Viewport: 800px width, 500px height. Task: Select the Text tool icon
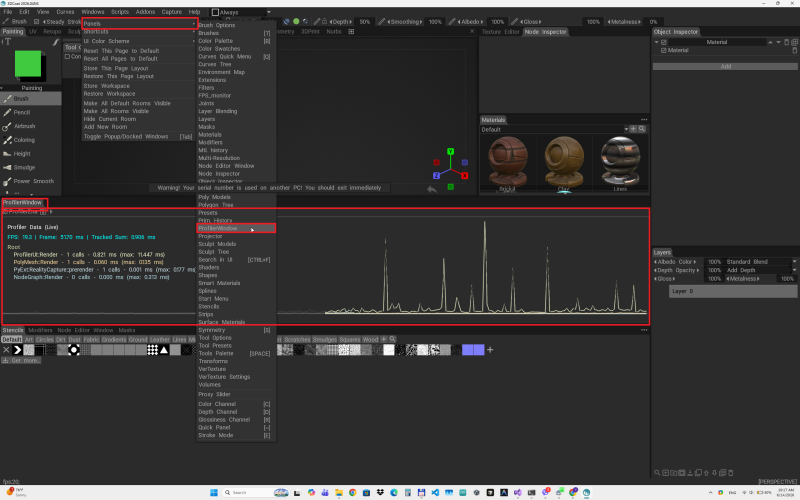tap(7, 42)
